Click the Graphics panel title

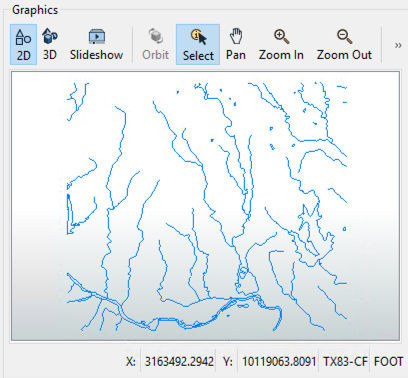click(35, 10)
